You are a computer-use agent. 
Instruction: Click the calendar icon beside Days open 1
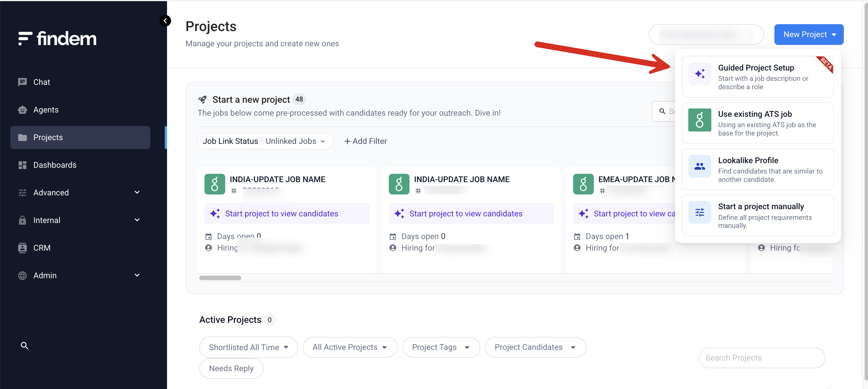(577, 237)
